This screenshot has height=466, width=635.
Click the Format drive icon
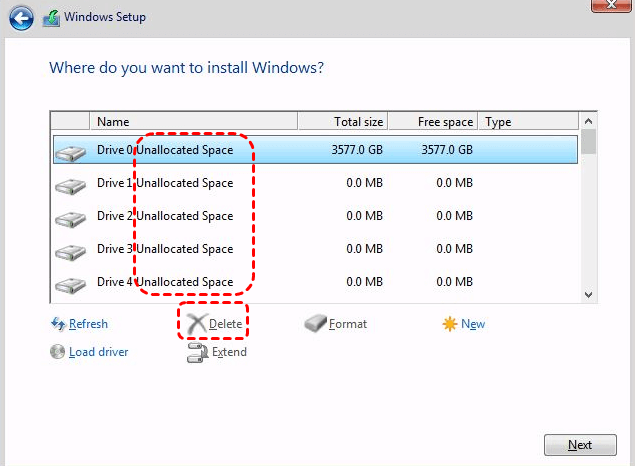coord(315,324)
